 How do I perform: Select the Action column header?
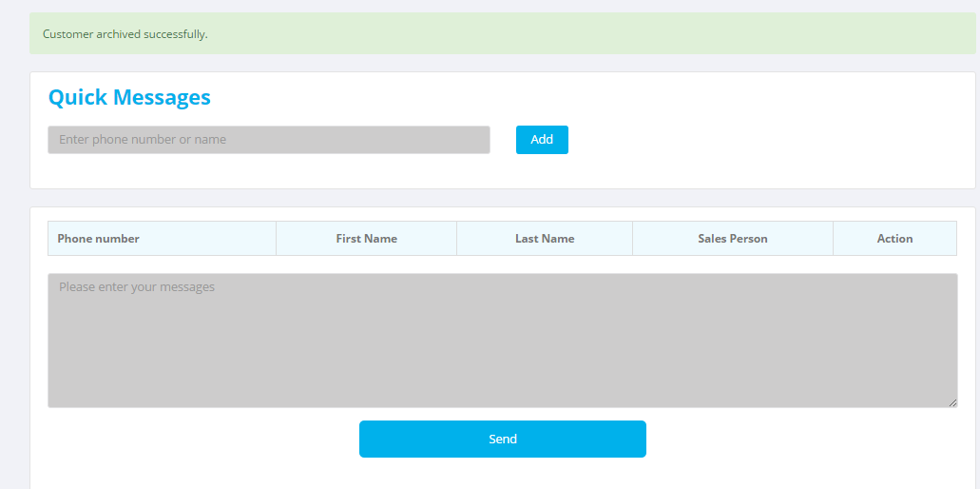click(x=894, y=238)
